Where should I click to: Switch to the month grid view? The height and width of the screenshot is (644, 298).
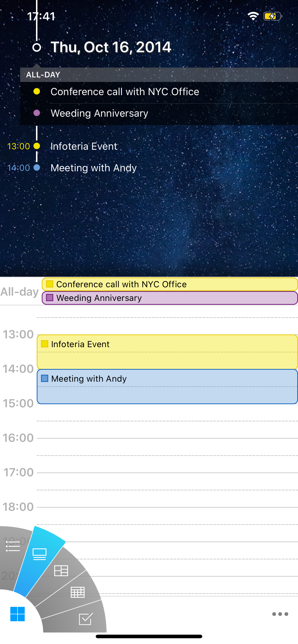tap(78, 592)
